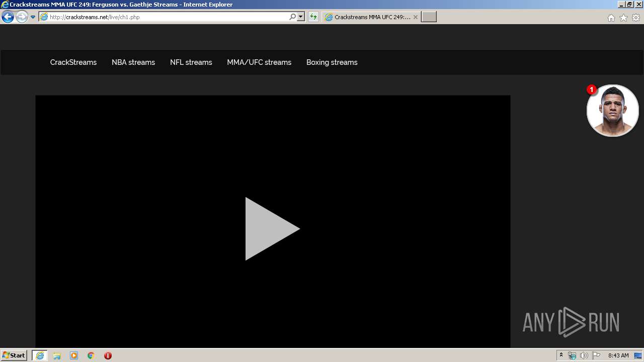Viewport: 644px width, 362px height.
Task: Open MMA/UFC streams link
Action: pos(259,62)
